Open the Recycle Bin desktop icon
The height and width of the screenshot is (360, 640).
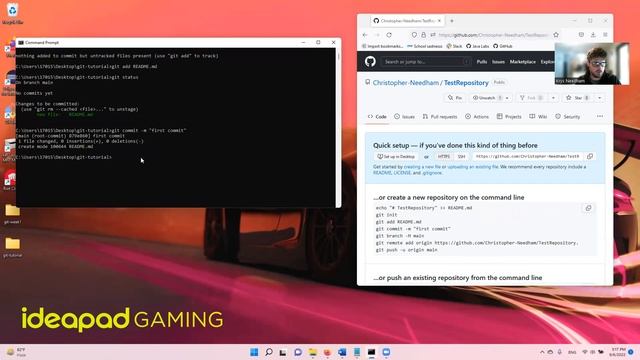point(12,13)
